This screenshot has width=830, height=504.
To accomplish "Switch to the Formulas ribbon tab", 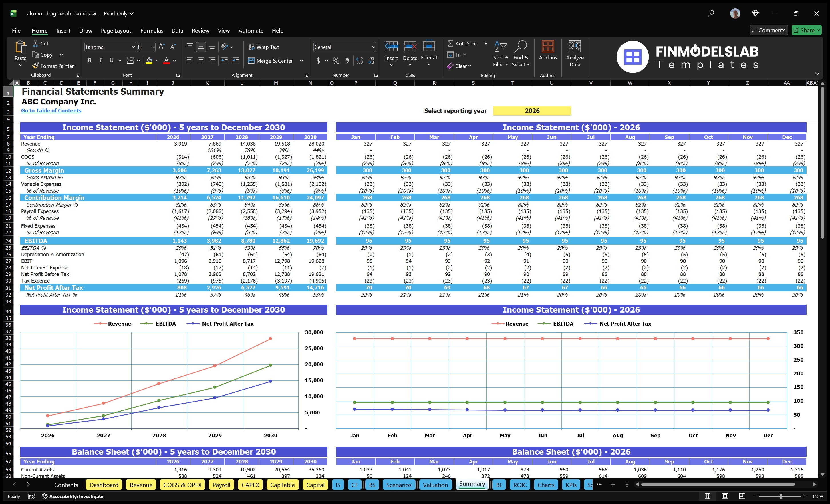I will coord(152,30).
